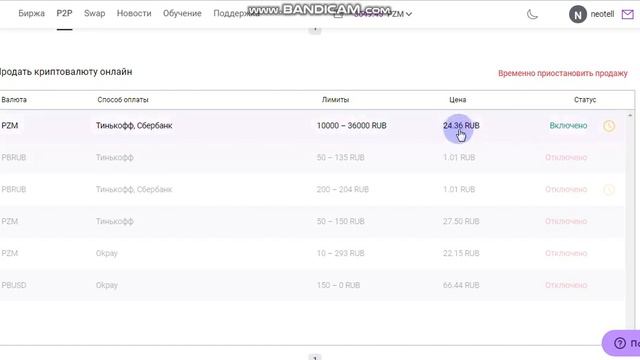
Task: Click the Статус column header
Action: point(585,100)
